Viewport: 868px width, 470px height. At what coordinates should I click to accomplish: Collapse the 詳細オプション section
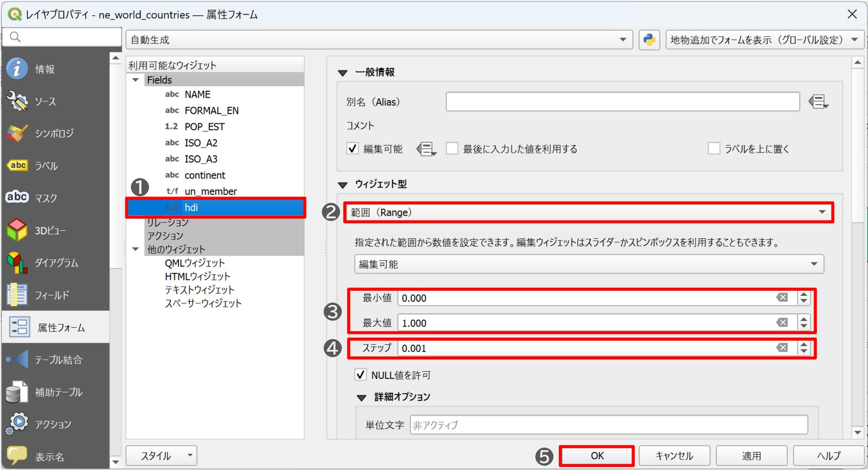tap(361, 397)
